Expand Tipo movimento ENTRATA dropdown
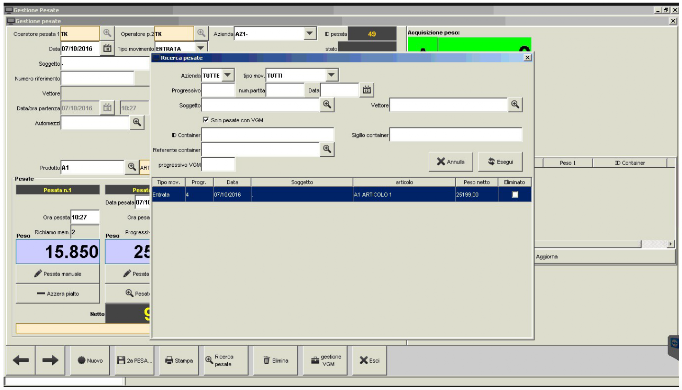 (x=201, y=48)
